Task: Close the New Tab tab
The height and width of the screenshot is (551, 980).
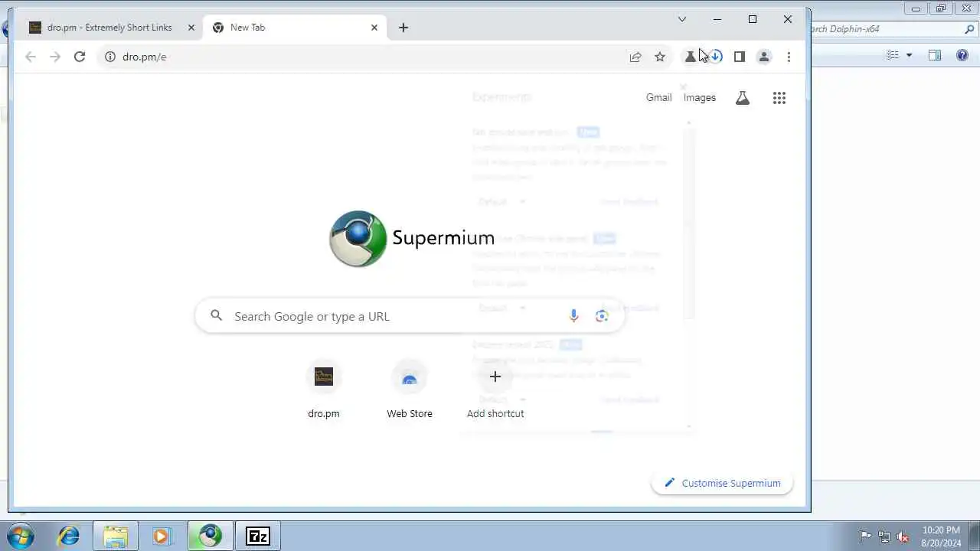Action: pyautogui.click(x=374, y=28)
